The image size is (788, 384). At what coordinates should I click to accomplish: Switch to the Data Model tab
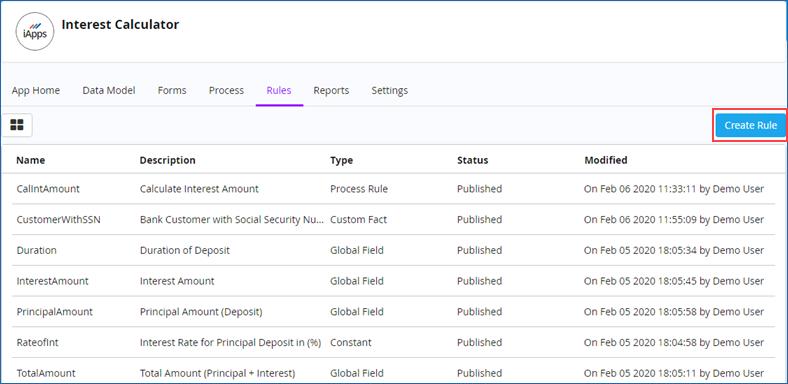[x=109, y=90]
